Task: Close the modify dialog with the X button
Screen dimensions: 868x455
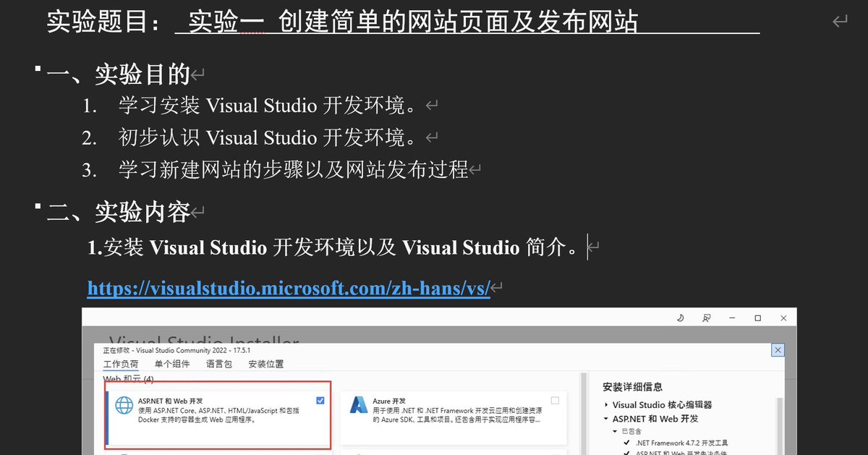Action: click(778, 350)
